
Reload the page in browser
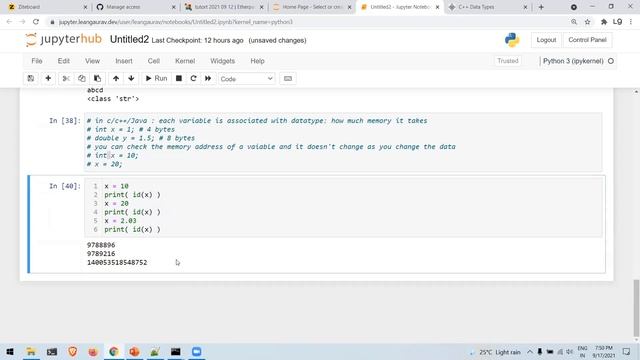36,22
